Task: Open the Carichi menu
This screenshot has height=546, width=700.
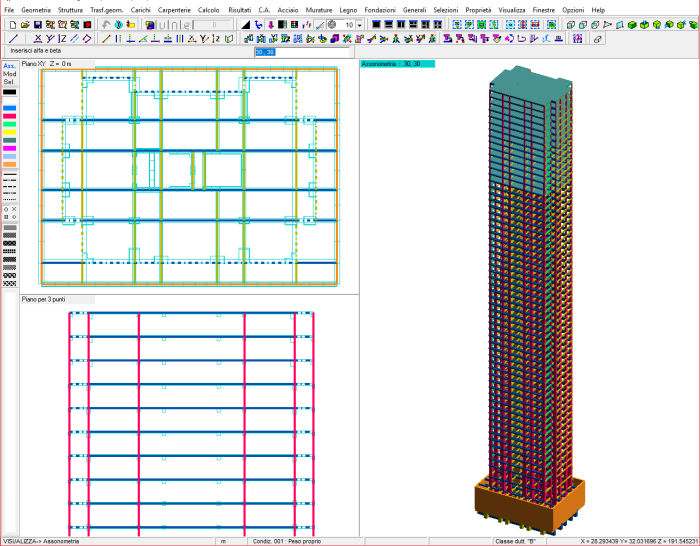Action: pos(141,9)
